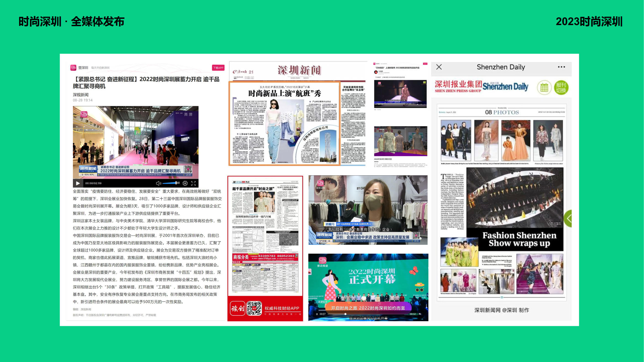This screenshot has height=362, width=644.
Task: Click the green side arrow tab on Shenzhen Daily
Action: (x=568, y=219)
